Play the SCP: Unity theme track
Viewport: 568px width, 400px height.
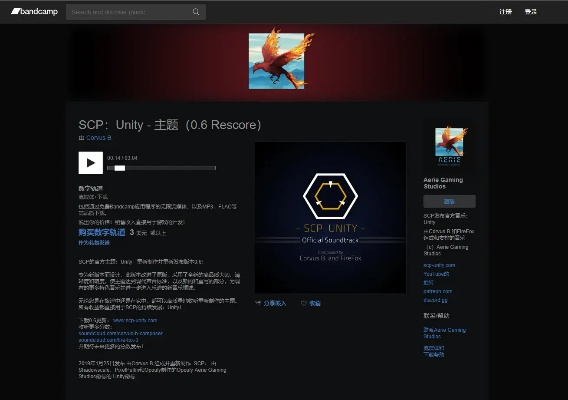91,163
